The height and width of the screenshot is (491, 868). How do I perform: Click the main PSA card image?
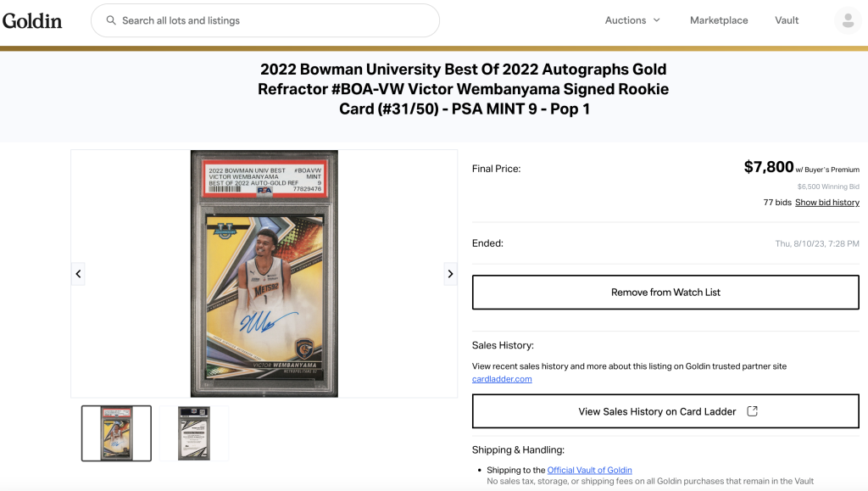(264, 274)
